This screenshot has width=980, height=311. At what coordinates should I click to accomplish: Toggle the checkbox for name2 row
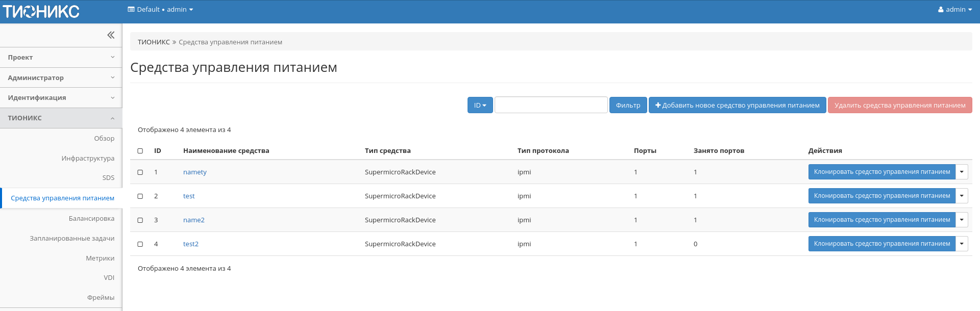[x=140, y=220]
